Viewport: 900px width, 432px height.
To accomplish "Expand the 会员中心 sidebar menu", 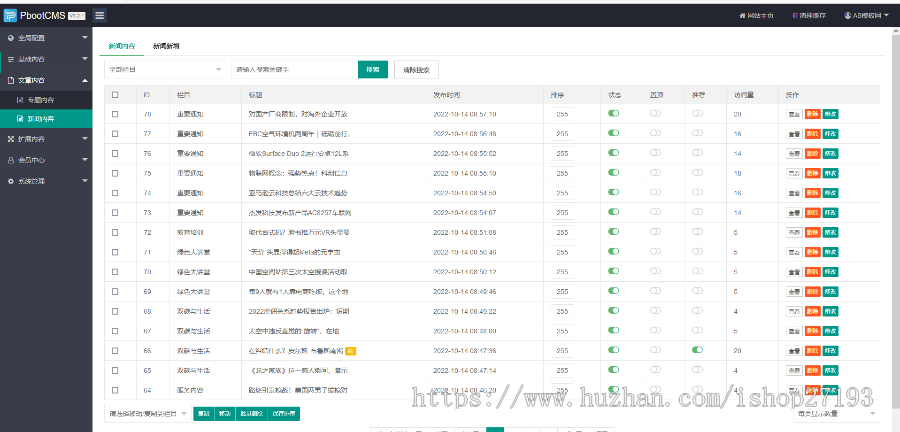I will tap(46, 160).
